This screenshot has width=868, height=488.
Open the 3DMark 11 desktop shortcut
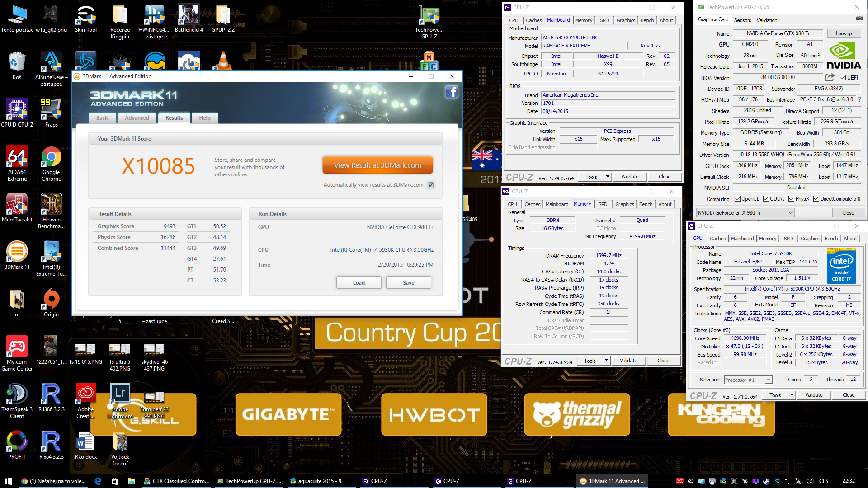[x=17, y=255]
